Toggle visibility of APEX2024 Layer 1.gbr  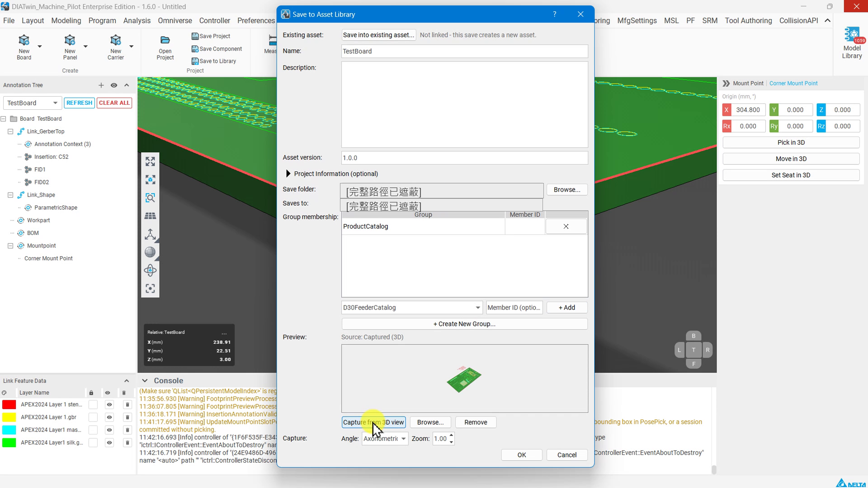(x=109, y=417)
